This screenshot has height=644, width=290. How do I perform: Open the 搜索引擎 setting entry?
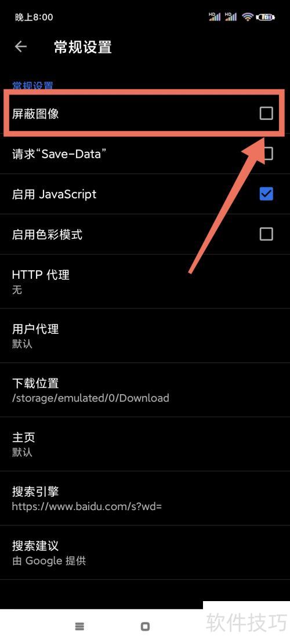click(145, 498)
